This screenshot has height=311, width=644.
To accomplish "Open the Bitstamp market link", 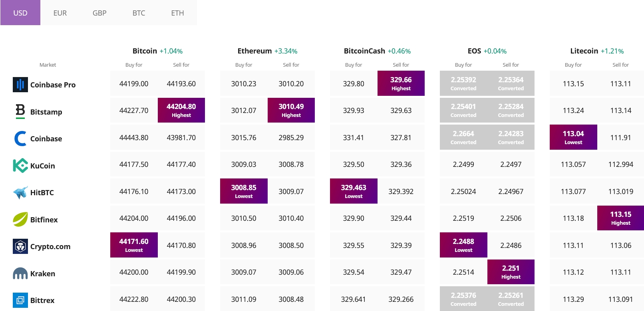I will coord(46,112).
